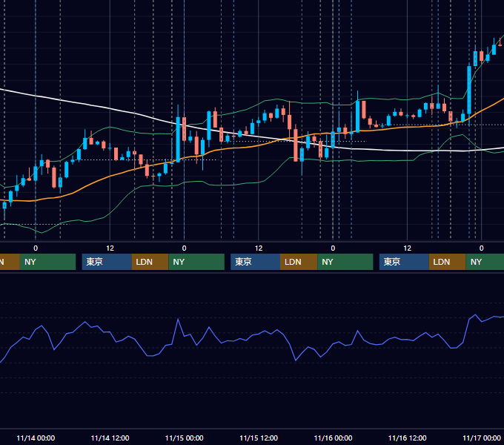Click the NY session block starting 11/14 evening
This screenshot has width=504, height=445.
(196, 262)
